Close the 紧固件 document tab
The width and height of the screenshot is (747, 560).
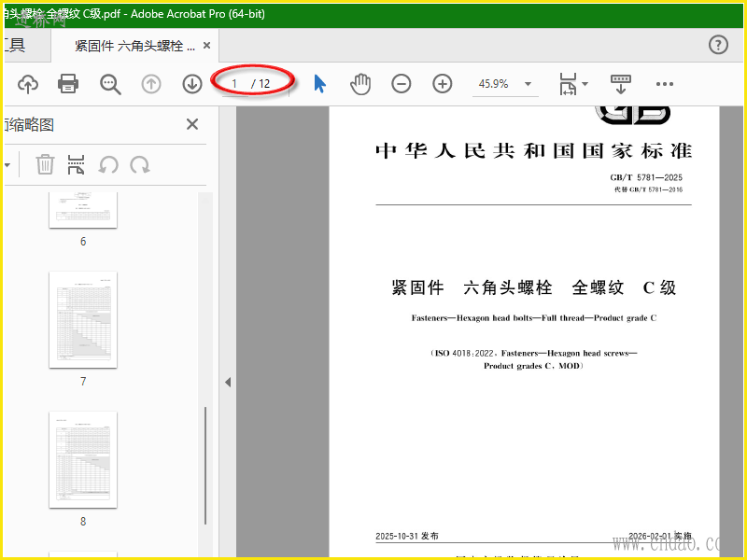(206, 45)
